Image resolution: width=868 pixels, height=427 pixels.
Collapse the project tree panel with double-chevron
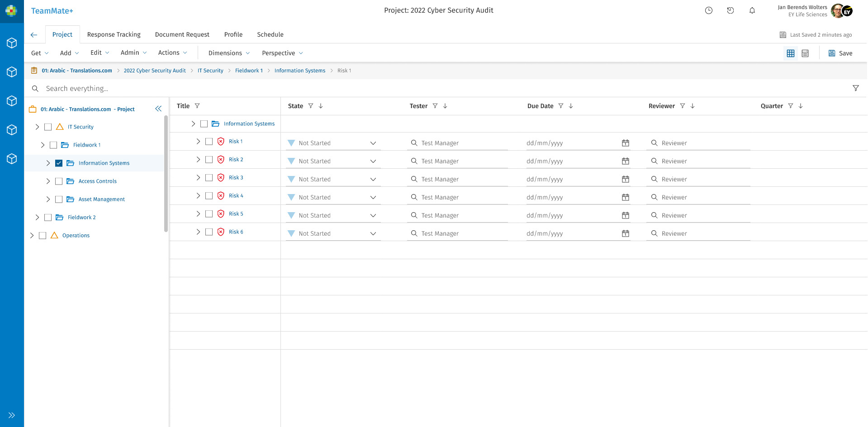pyautogui.click(x=158, y=109)
